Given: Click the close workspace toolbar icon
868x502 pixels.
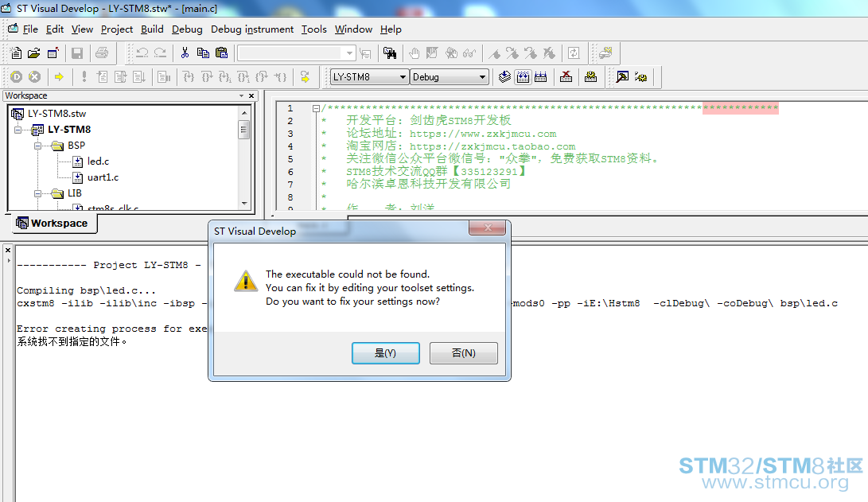Looking at the screenshot, I should tap(53, 53).
